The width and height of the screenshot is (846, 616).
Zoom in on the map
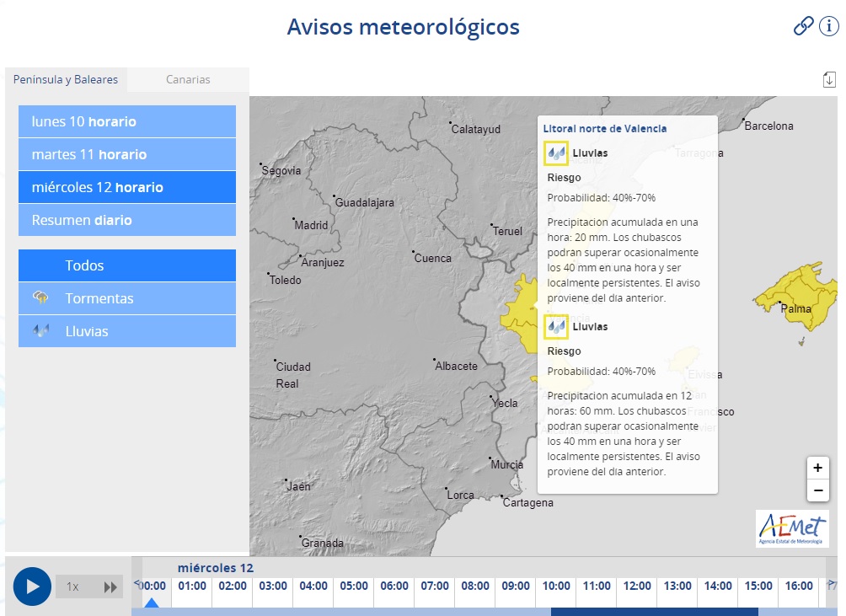tap(817, 468)
